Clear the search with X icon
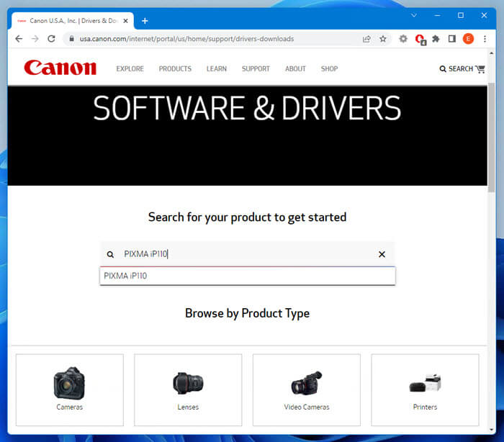The width and height of the screenshot is (504, 442). coord(382,254)
